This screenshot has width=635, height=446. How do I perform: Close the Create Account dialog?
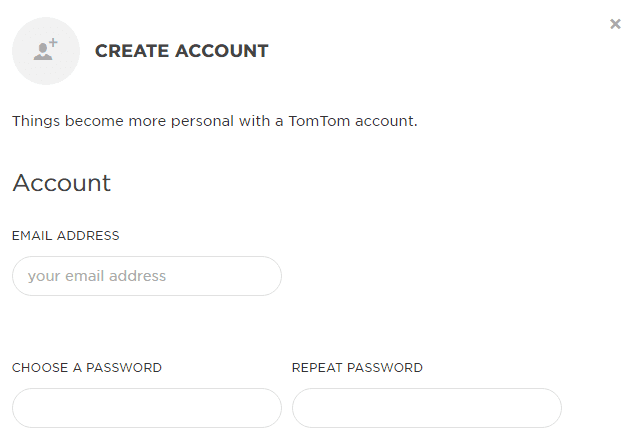click(x=615, y=24)
